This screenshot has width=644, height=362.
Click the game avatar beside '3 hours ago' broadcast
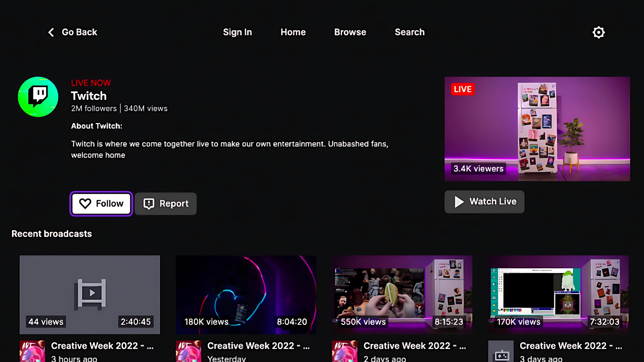tap(32, 351)
